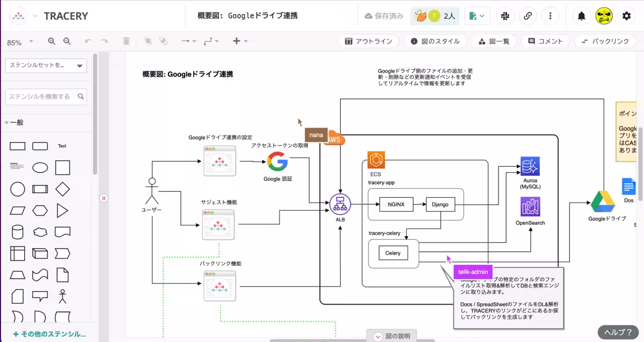Viewport: 644px width, 342px height.
Task: Open settings with the gear icon
Action: pyautogui.click(x=626, y=16)
